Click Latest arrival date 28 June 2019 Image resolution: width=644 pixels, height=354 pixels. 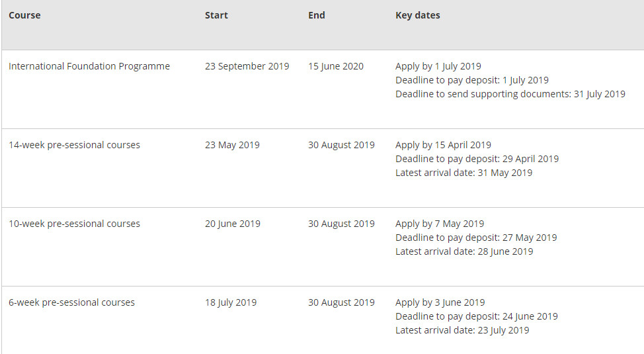(x=464, y=251)
